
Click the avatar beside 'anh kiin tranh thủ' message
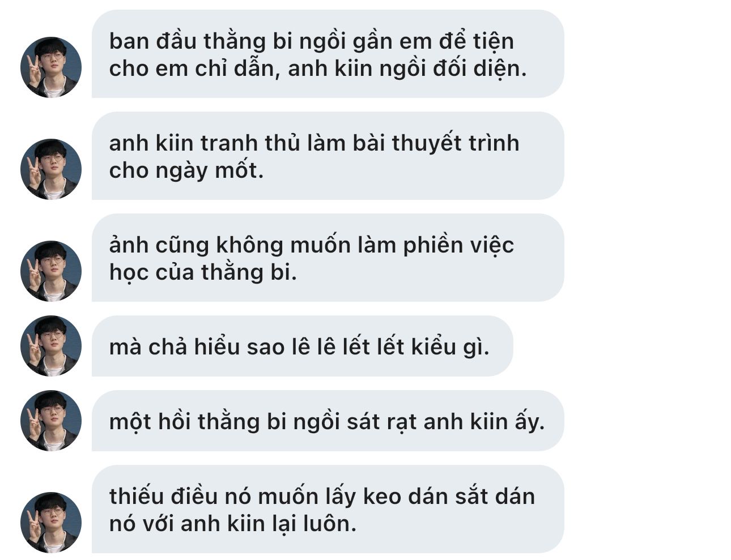[51, 169]
